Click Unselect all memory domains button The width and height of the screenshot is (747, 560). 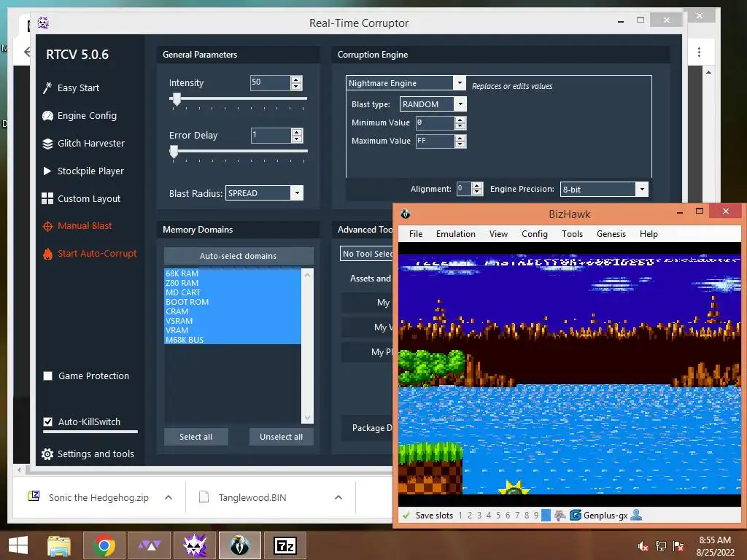click(281, 437)
